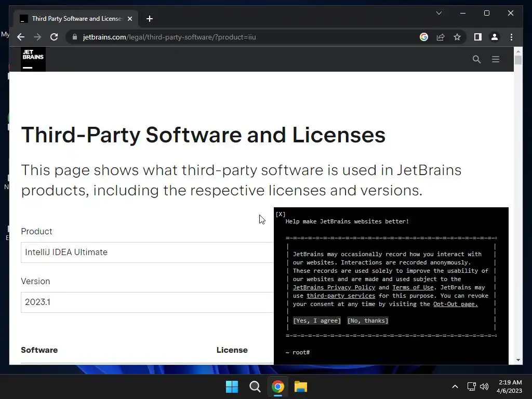
Task: Open the third-party services link
Action: point(341,296)
